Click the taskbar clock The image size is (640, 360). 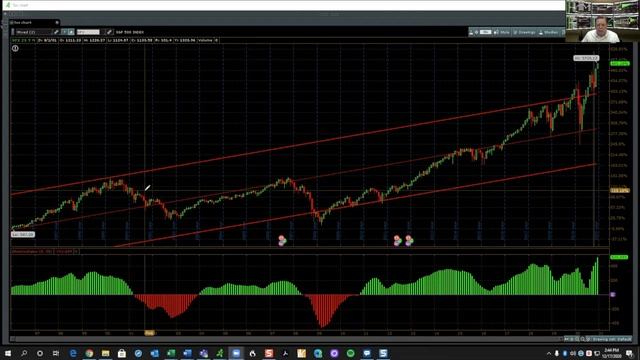click(x=611, y=353)
